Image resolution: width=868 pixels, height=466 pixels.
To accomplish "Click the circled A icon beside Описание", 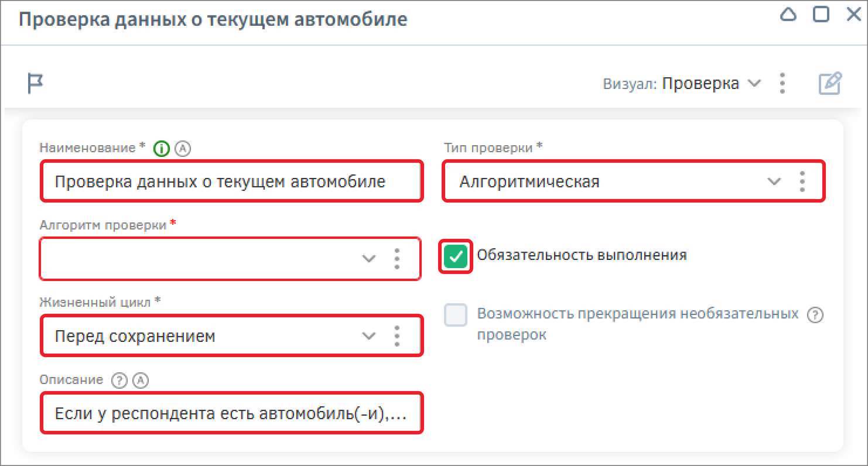I will tap(141, 381).
